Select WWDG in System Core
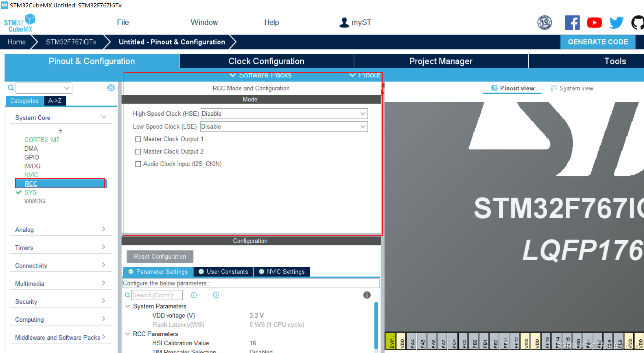 click(35, 201)
